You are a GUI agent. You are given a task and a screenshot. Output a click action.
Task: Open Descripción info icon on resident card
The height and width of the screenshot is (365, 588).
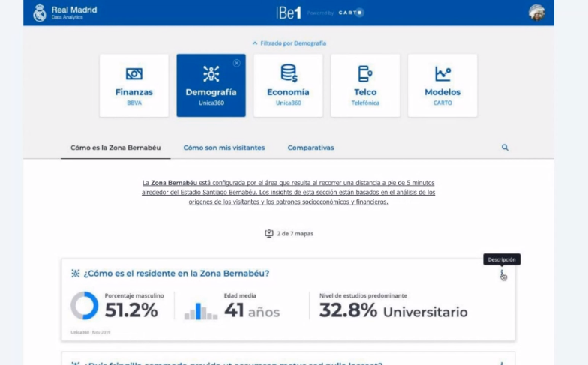(502, 274)
